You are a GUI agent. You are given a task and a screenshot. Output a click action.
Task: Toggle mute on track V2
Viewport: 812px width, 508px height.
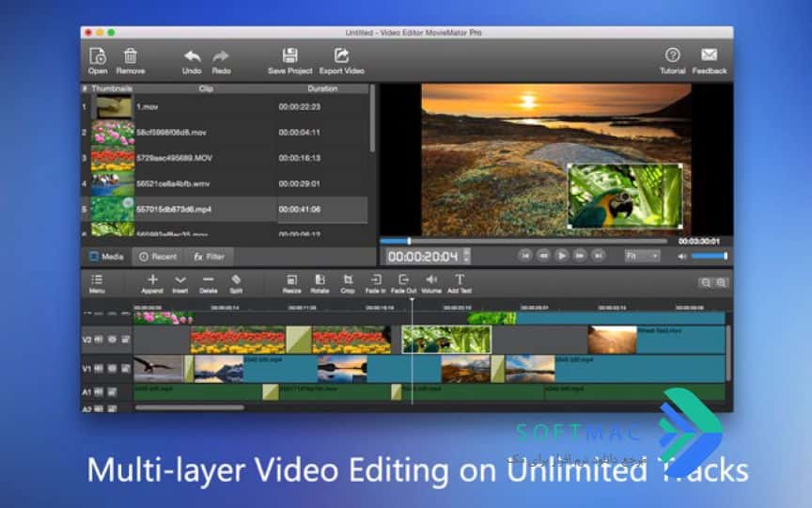click(99, 340)
